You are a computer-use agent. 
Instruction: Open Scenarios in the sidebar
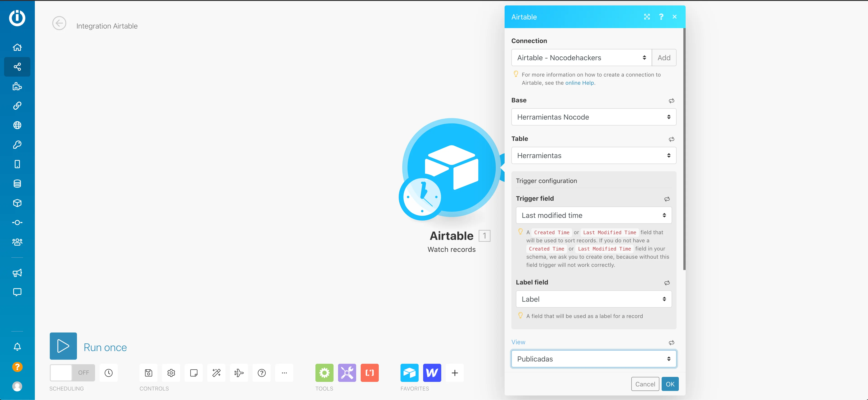[17, 67]
